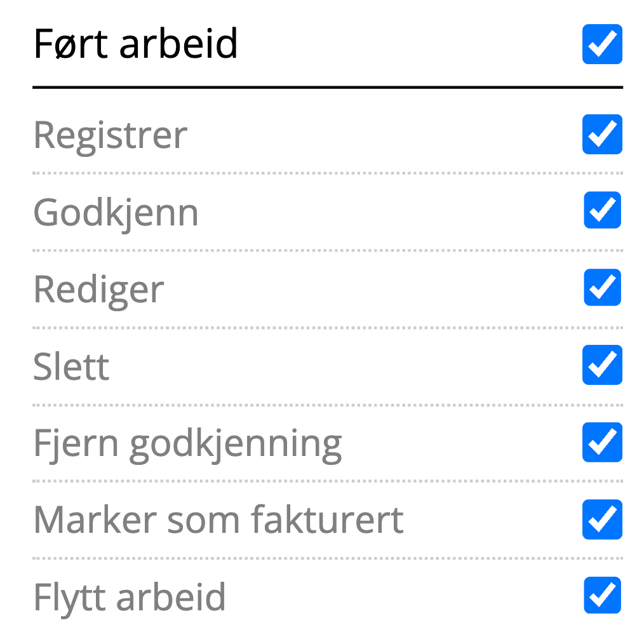Screen dimensions: 644x644
Task: Select the Godkjenn label text
Action: (x=116, y=212)
